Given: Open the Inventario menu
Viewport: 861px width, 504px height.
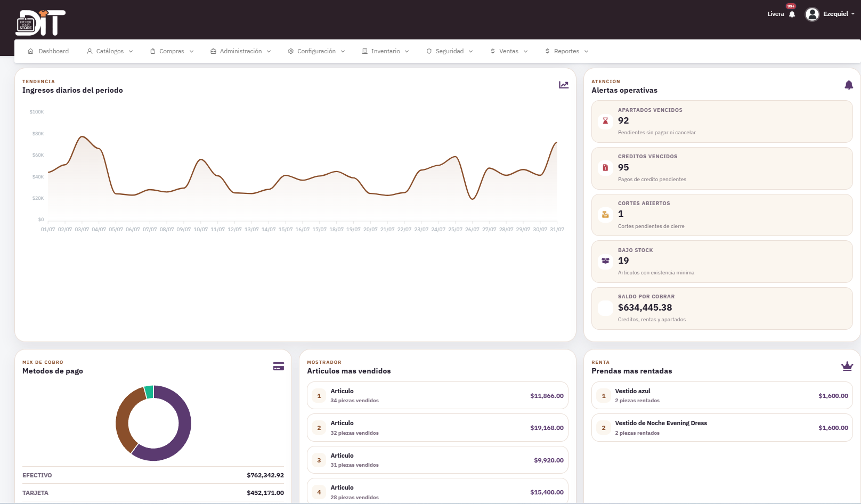Looking at the screenshot, I should [x=386, y=52].
